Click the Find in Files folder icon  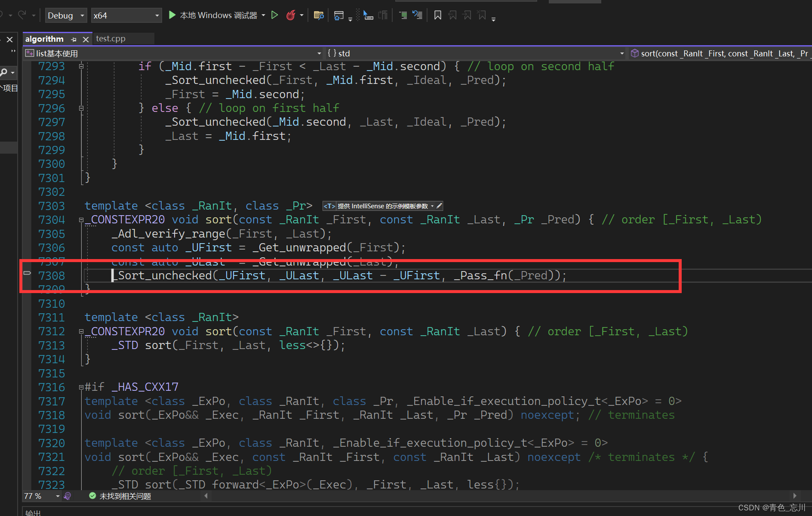pos(319,15)
